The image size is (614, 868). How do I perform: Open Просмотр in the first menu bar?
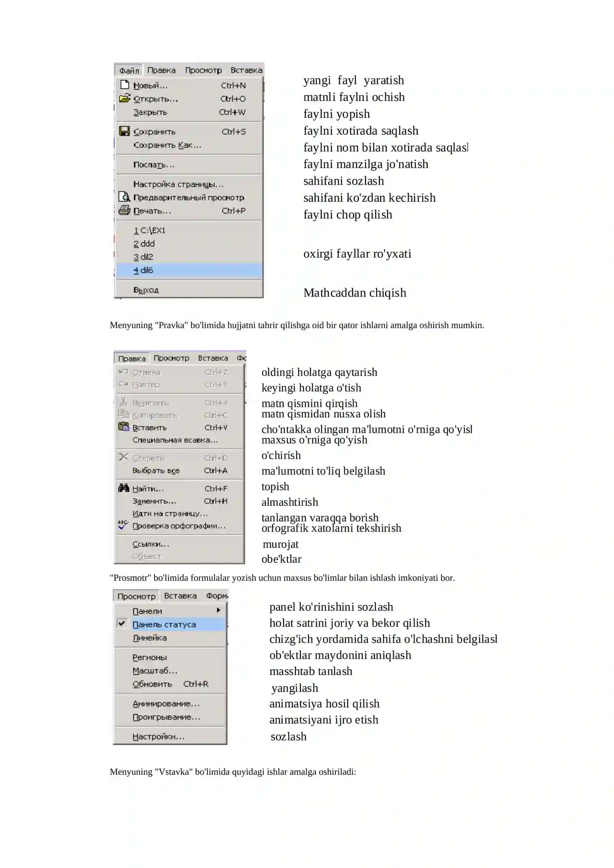(x=203, y=70)
